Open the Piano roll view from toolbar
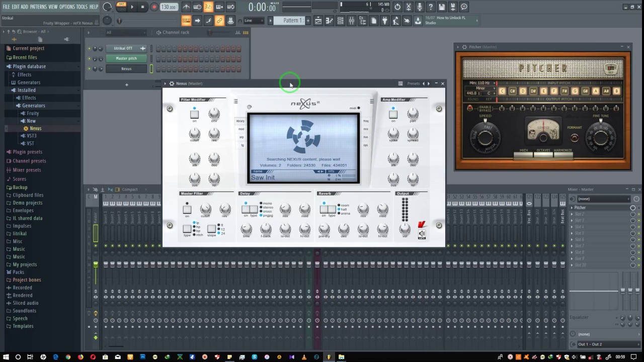Viewport: 644px width, 362px height. click(329, 21)
